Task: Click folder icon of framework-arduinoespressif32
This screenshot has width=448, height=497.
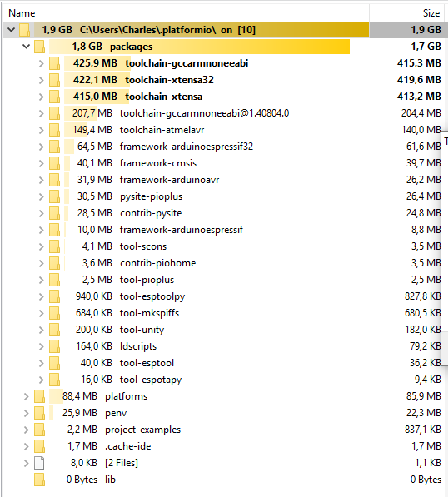Action: (x=54, y=147)
